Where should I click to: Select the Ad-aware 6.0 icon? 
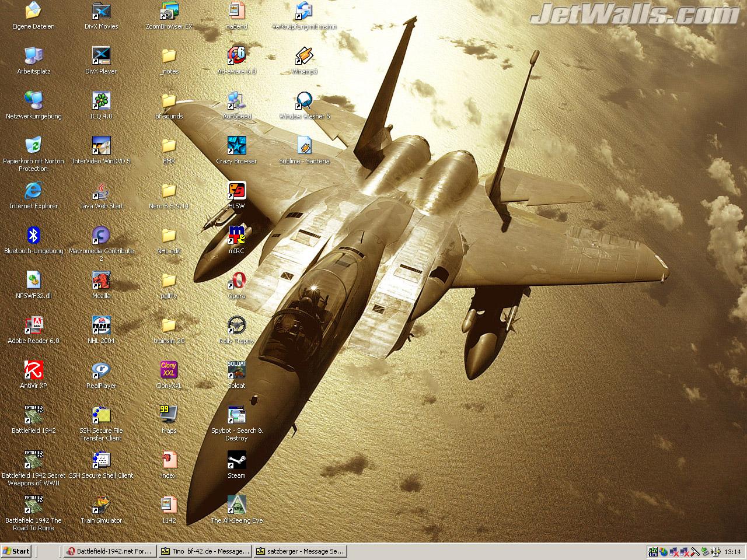[x=236, y=56]
